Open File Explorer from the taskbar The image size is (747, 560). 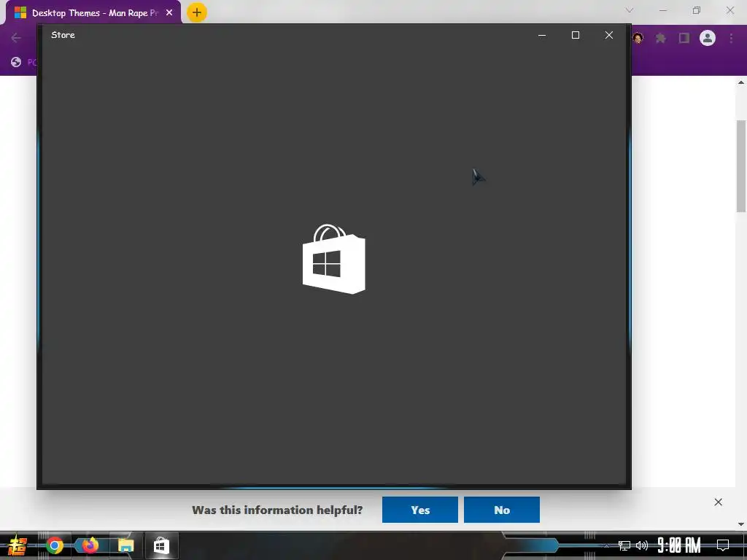(x=125, y=545)
